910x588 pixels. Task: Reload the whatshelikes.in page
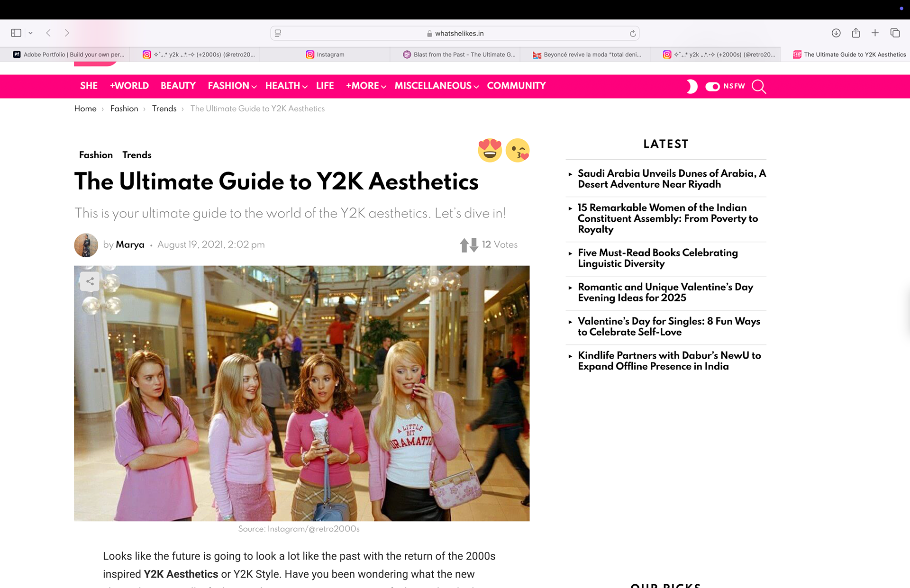[x=632, y=33]
